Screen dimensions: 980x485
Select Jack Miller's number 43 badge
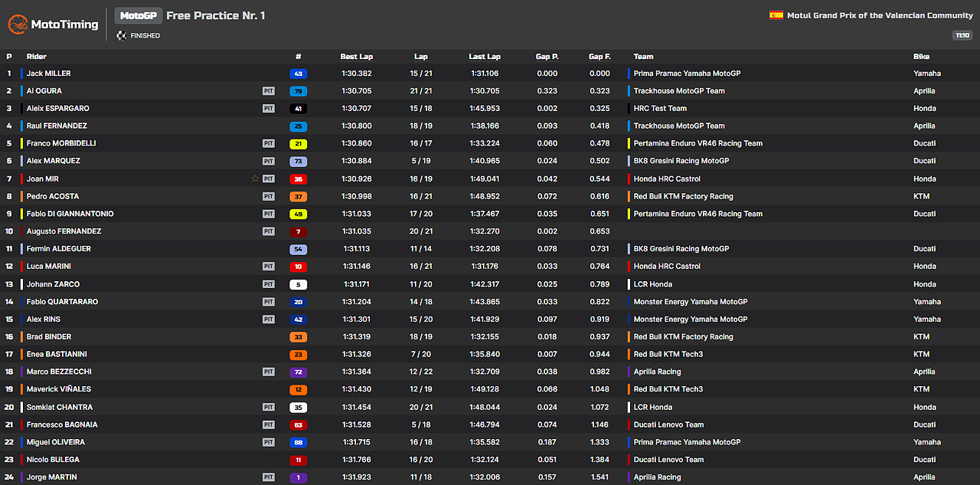coord(298,73)
